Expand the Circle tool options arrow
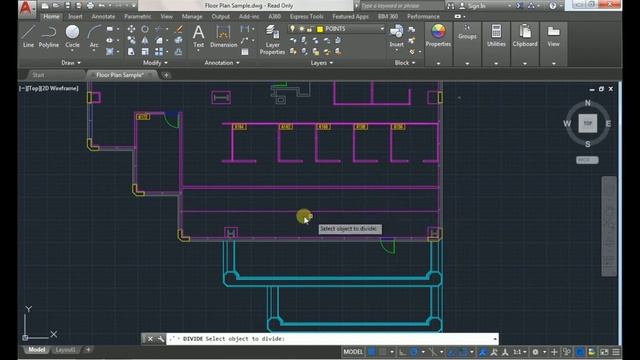 pos(72,51)
